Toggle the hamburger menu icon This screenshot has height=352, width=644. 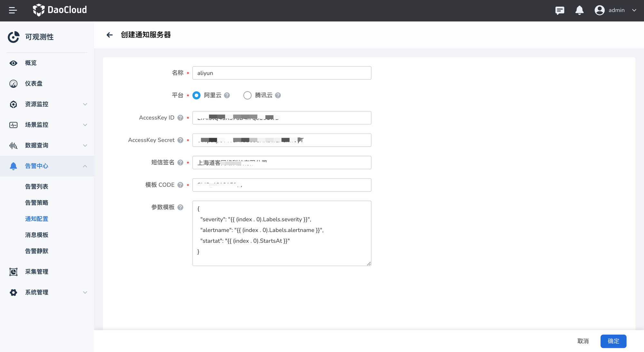coord(13,11)
